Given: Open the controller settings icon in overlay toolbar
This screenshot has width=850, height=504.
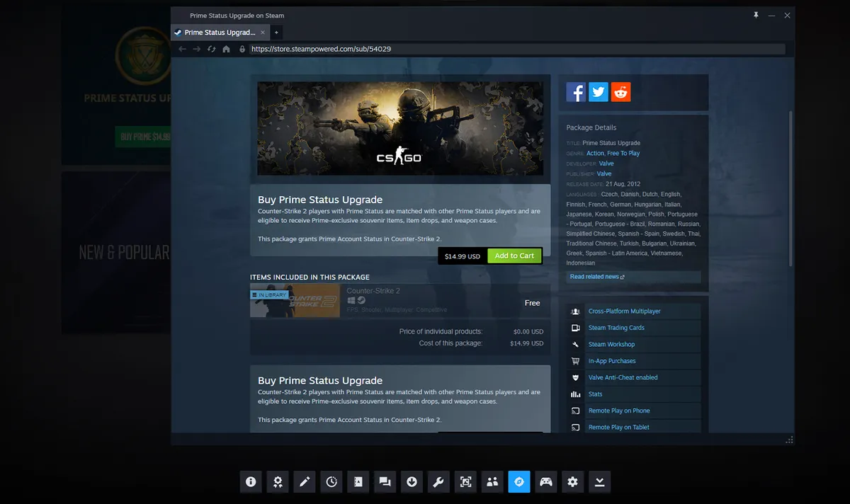Looking at the screenshot, I should point(546,482).
